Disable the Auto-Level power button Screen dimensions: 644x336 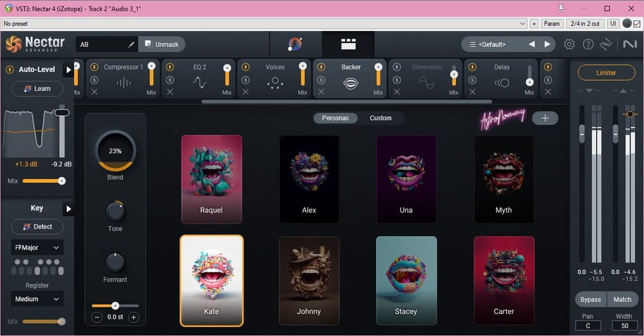[x=10, y=70]
